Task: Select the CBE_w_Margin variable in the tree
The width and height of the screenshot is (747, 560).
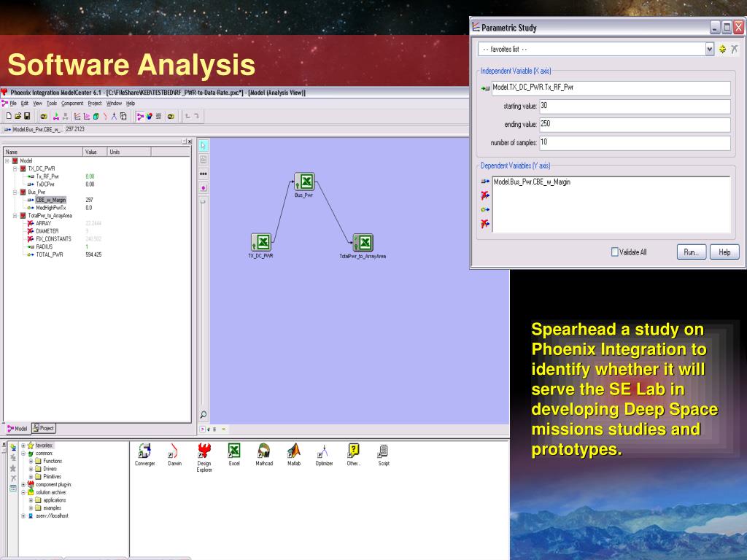Action: (51, 200)
